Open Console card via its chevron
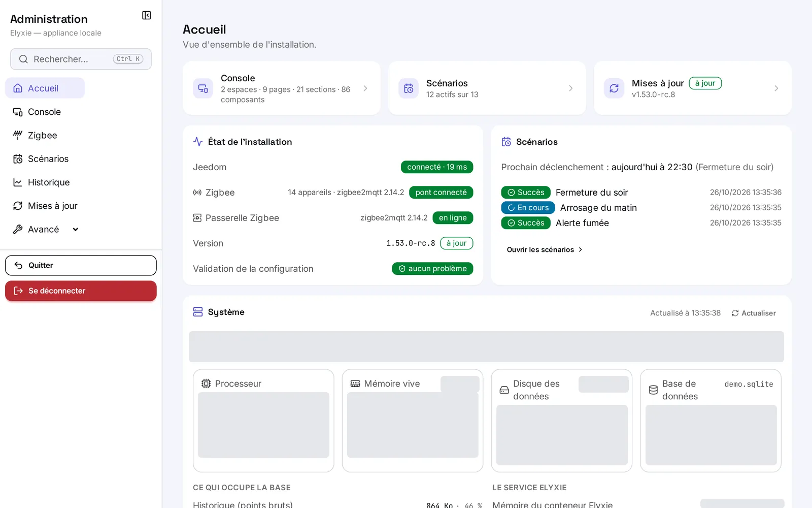812x508 pixels. point(365,88)
